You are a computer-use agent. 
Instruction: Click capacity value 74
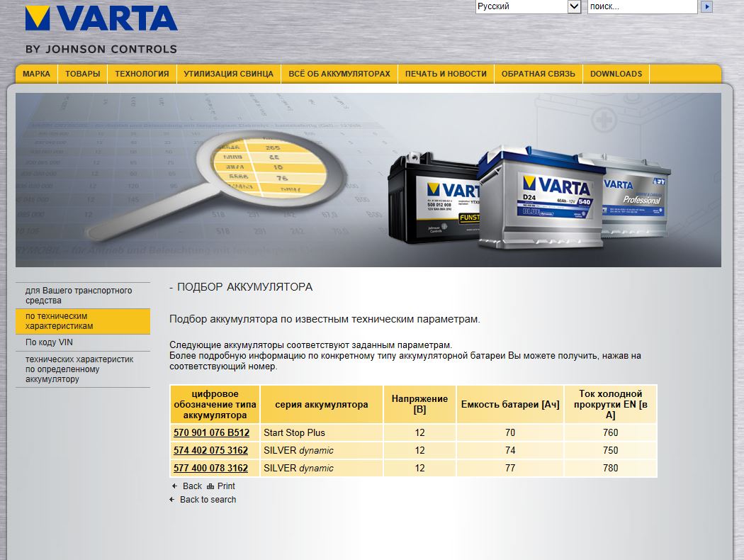pos(510,450)
